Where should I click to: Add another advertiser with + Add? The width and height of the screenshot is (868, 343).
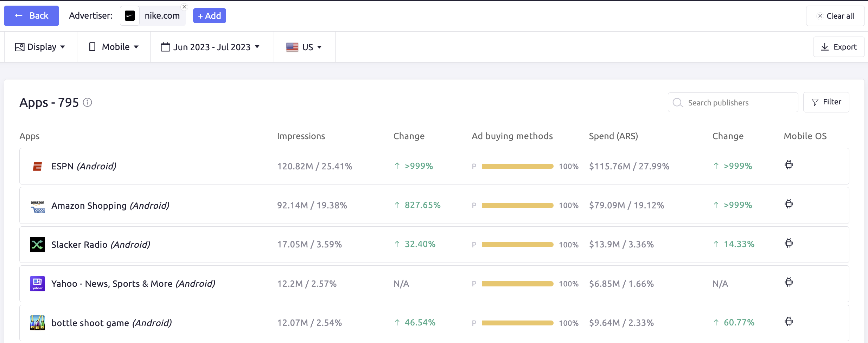209,16
